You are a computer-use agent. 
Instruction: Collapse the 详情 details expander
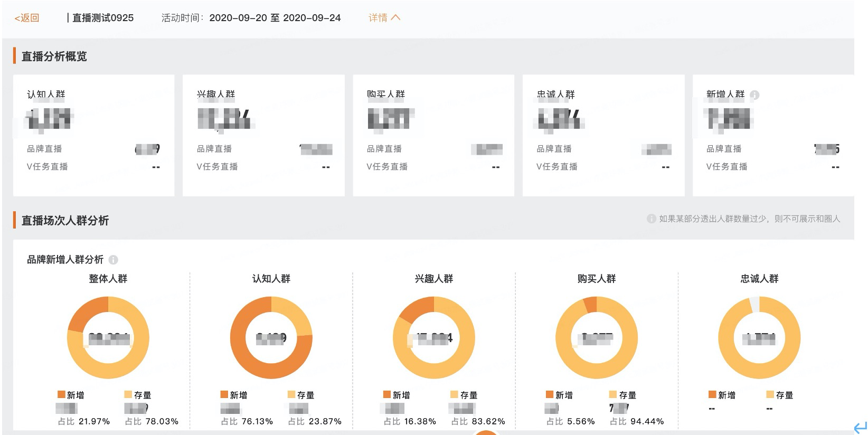click(x=384, y=18)
